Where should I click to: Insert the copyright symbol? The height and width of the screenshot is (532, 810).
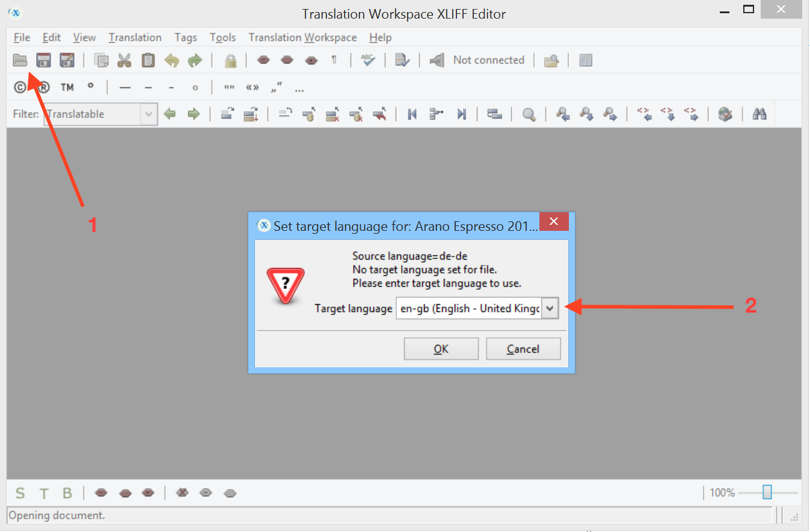point(20,87)
